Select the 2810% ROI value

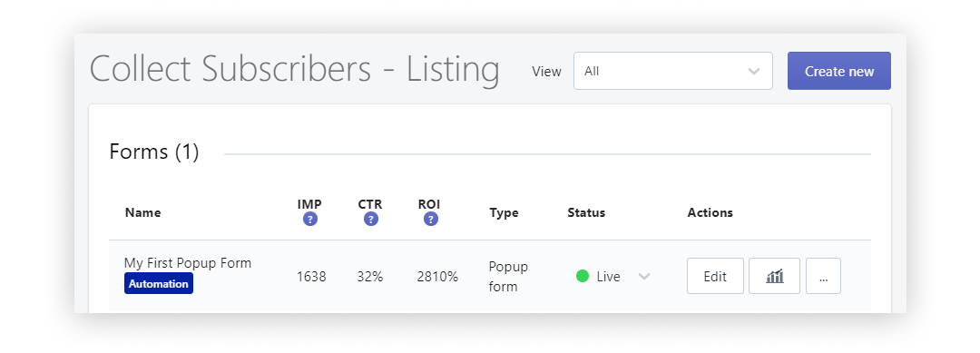[437, 277]
